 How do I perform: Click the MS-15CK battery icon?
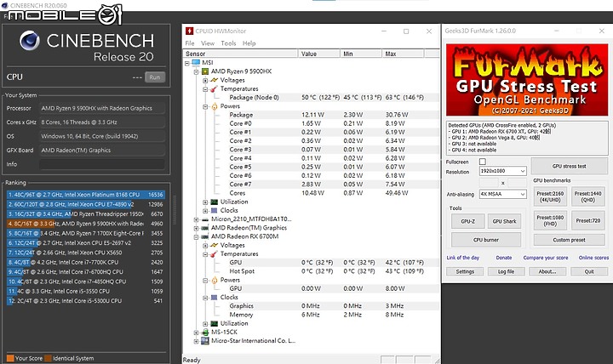tap(205, 333)
